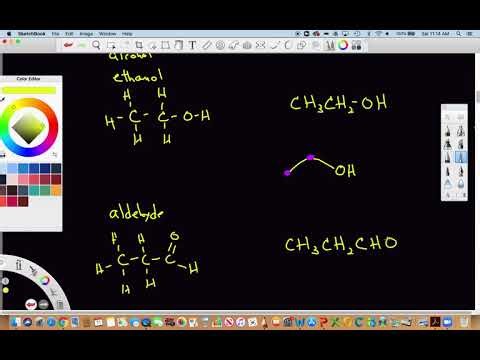This screenshot has width=480, height=360.
Task: Select the Ruler guide tool
Action: pos(207,45)
